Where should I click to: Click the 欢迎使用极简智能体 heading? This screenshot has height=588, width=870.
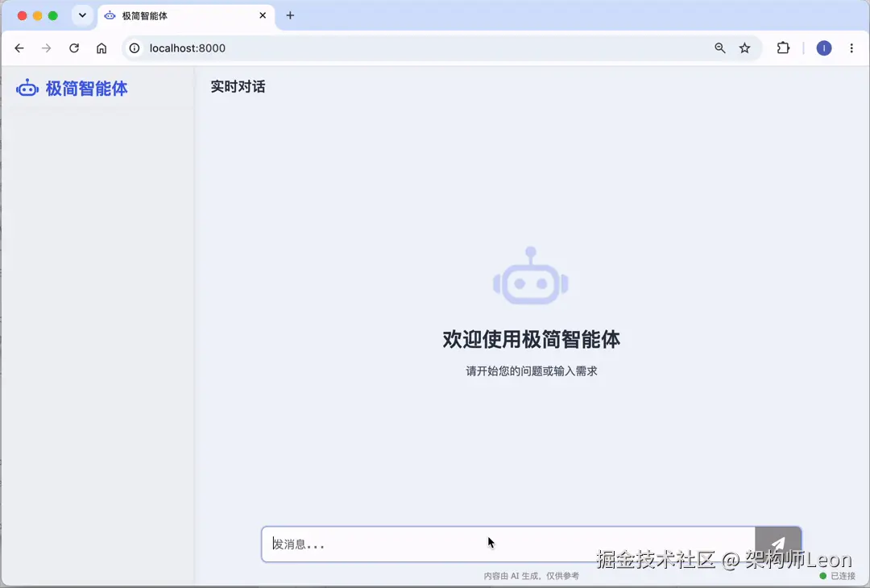coord(531,339)
